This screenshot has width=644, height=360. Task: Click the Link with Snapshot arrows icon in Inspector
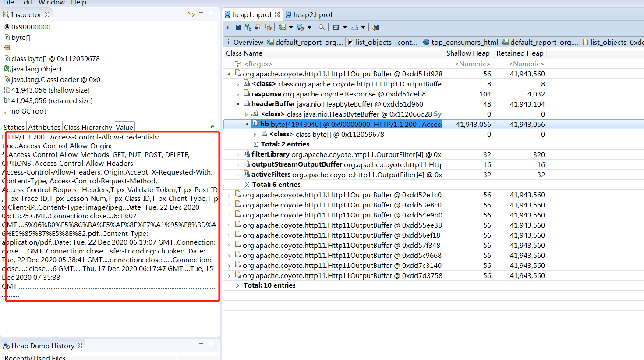[x=191, y=14]
